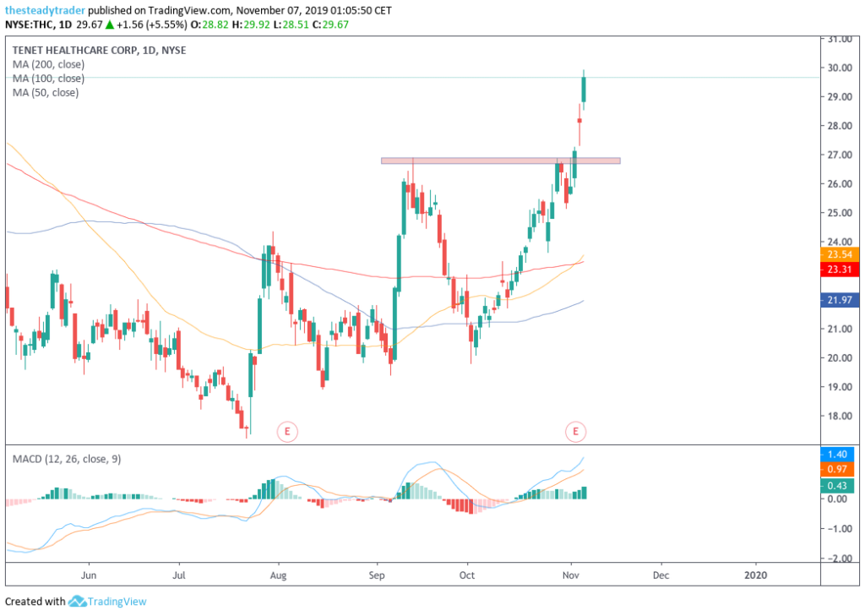The image size is (865, 616).
Task: Click the blue 21.97 price label
Action: pyautogui.click(x=839, y=299)
